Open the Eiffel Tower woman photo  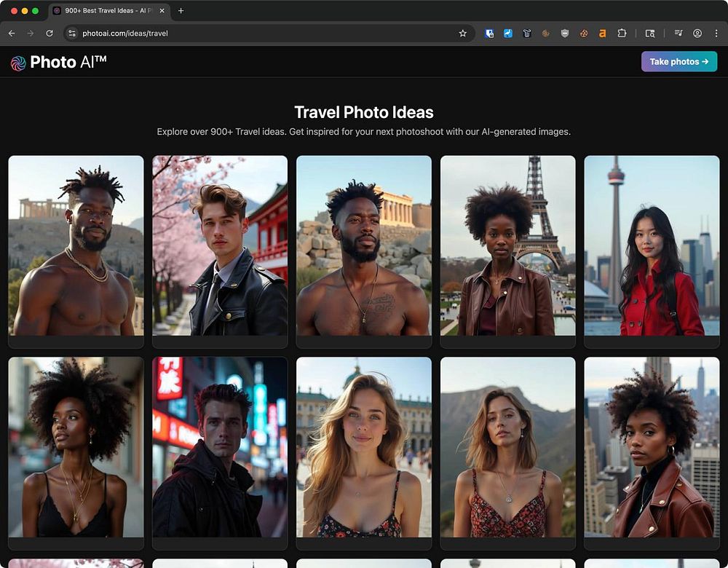point(507,245)
